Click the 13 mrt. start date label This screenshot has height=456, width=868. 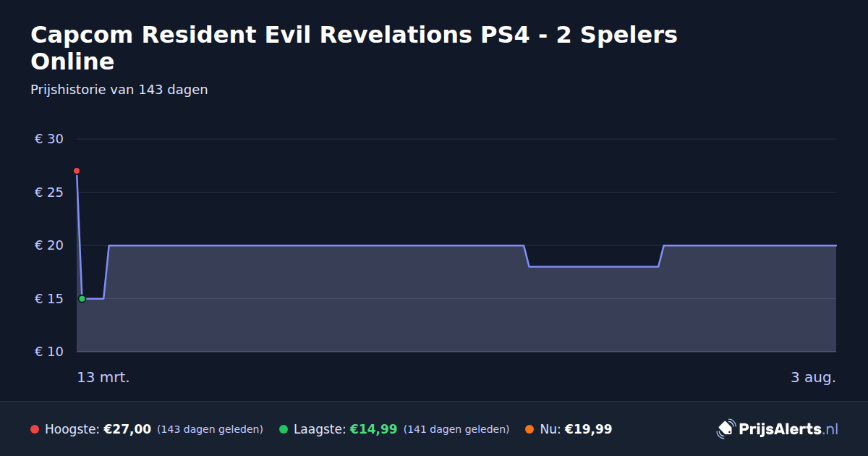103,377
